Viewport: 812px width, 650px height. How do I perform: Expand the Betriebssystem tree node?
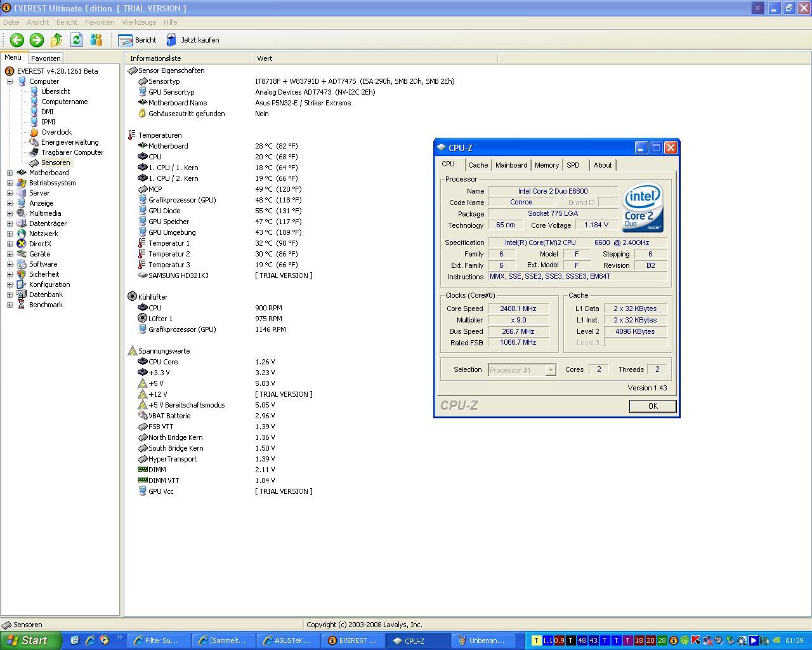click(x=10, y=183)
